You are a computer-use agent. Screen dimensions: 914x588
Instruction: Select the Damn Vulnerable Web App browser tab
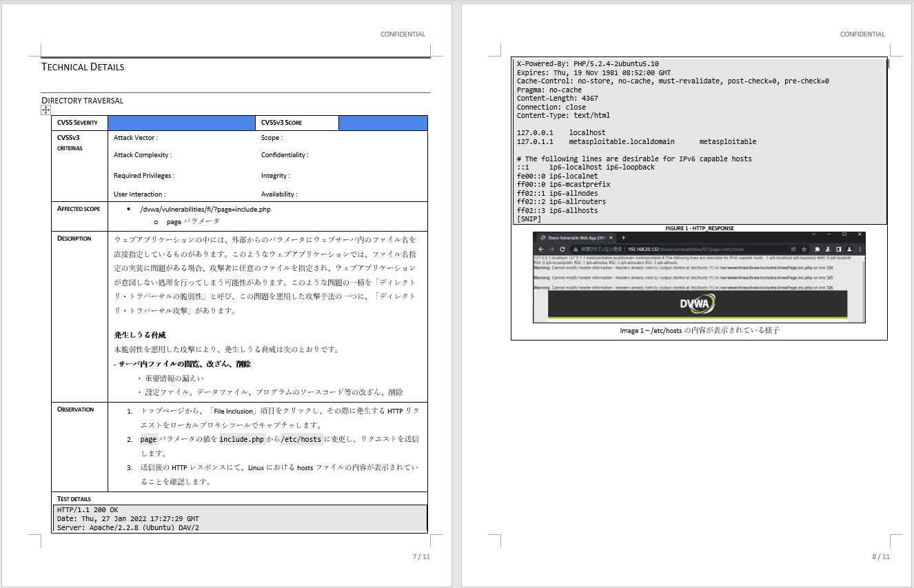(x=579, y=239)
